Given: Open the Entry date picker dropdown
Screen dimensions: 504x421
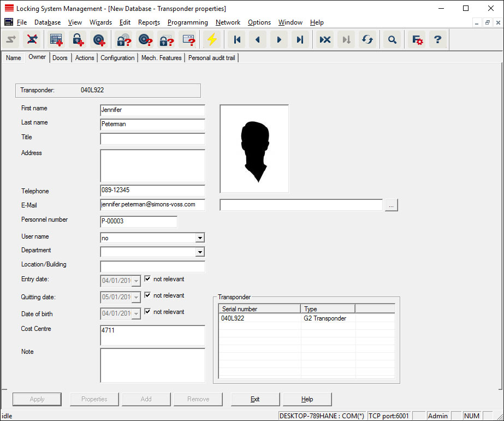Looking at the screenshot, I should click(x=136, y=281).
